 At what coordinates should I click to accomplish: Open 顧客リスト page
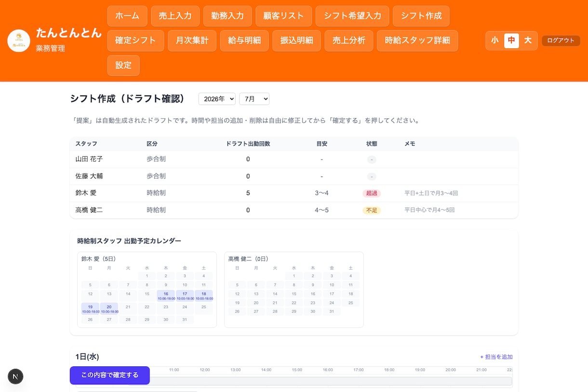tap(284, 16)
